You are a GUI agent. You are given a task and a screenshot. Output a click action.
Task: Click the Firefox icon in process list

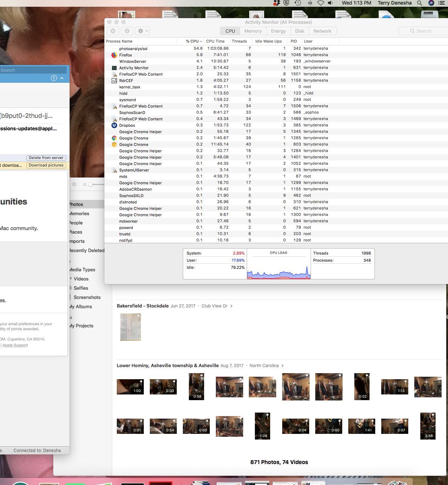point(114,55)
